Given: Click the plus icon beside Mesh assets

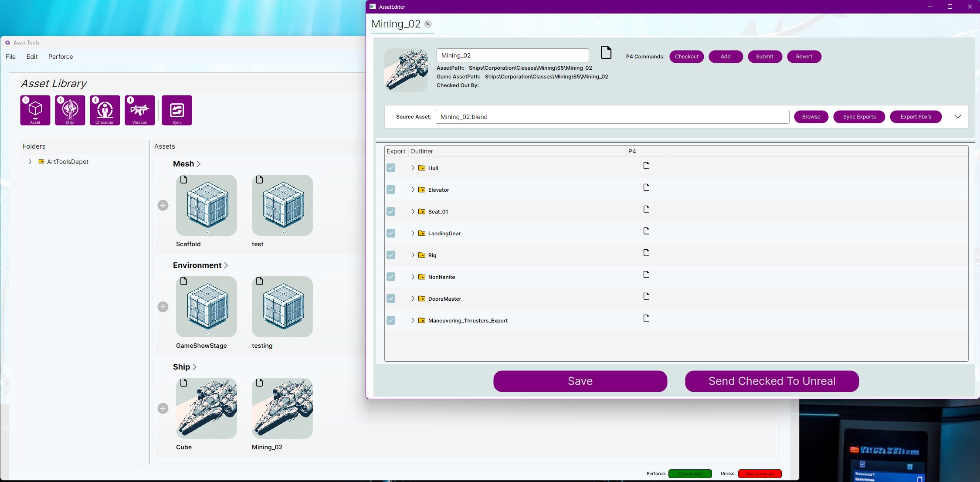Looking at the screenshot, I should 163,205.
